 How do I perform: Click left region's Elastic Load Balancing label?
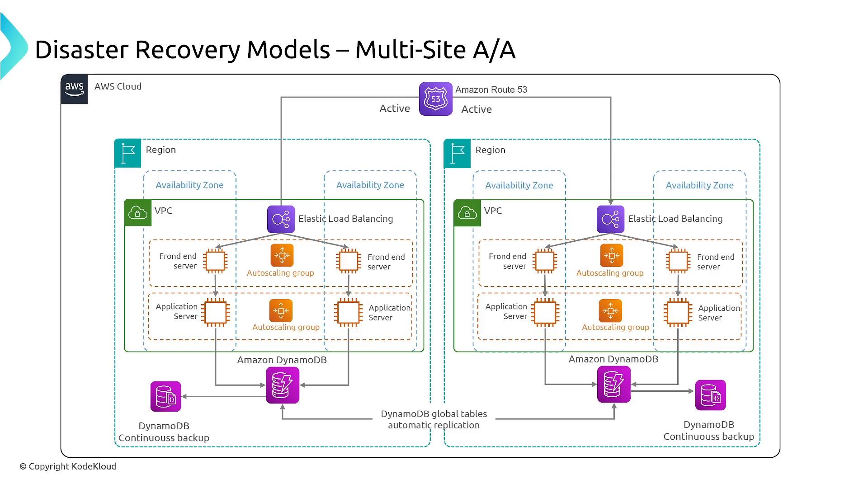(x=345, y=219)
